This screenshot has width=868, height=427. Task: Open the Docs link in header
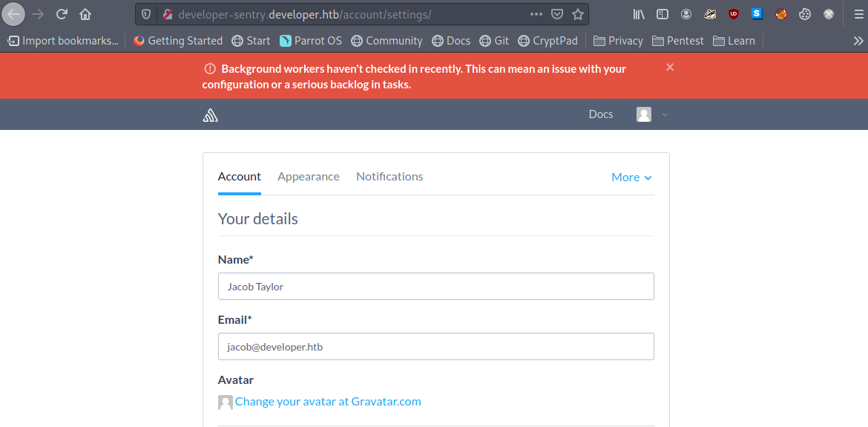coord(601,114)
